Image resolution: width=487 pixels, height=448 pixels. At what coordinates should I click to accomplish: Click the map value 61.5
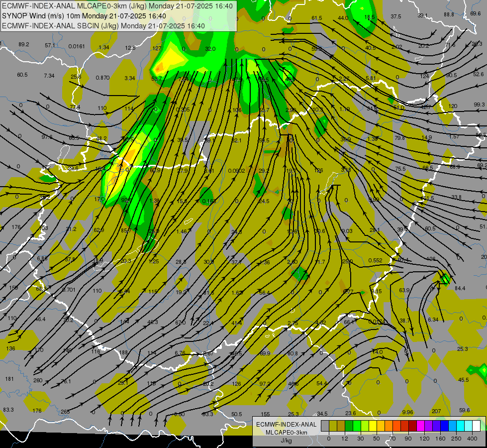317,18
